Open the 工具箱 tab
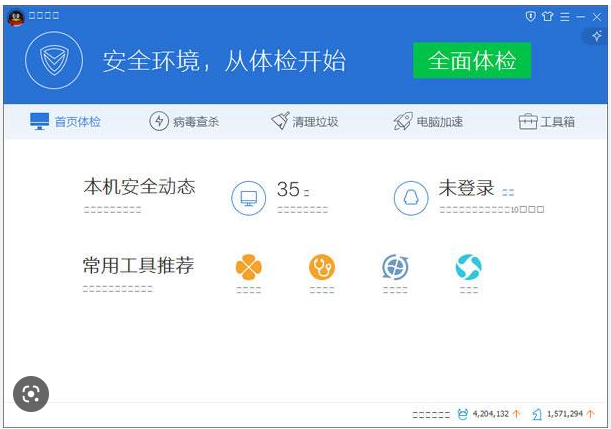The width and height of the screenshot is (611, 429). pyautogui.click(x=547, y=122)
